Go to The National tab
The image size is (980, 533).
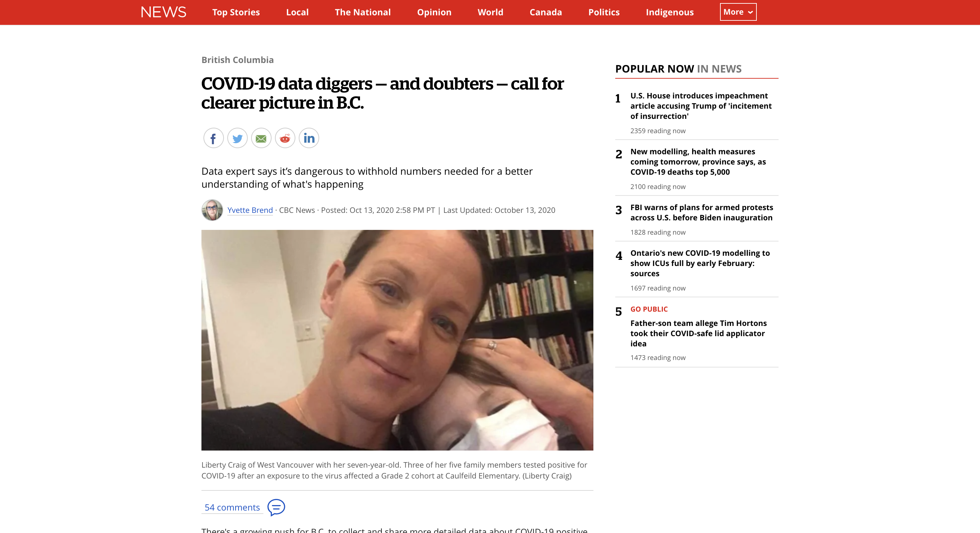point(362,12)
